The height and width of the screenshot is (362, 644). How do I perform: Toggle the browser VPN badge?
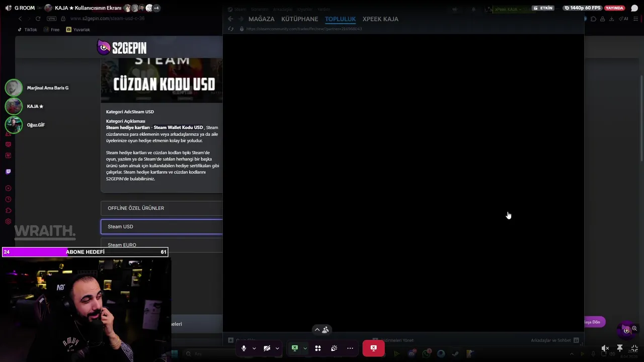(51, 19)
